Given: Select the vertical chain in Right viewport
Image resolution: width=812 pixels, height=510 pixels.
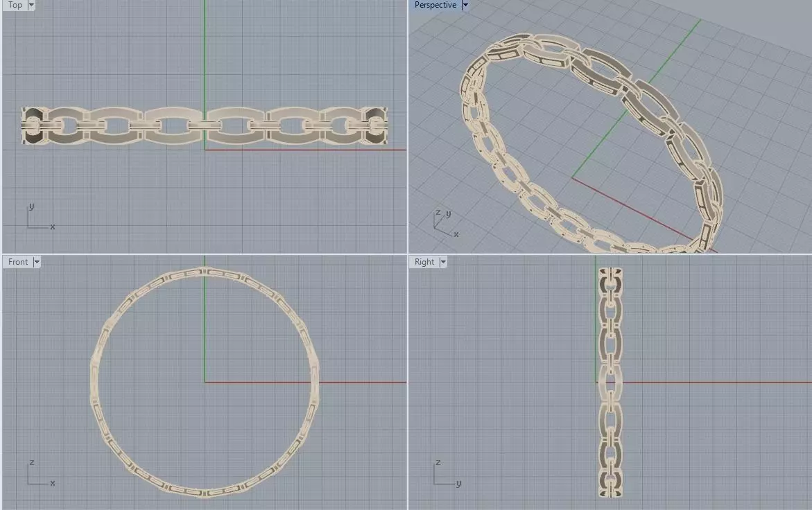Looking at the screenshot, I should [610, 382].
